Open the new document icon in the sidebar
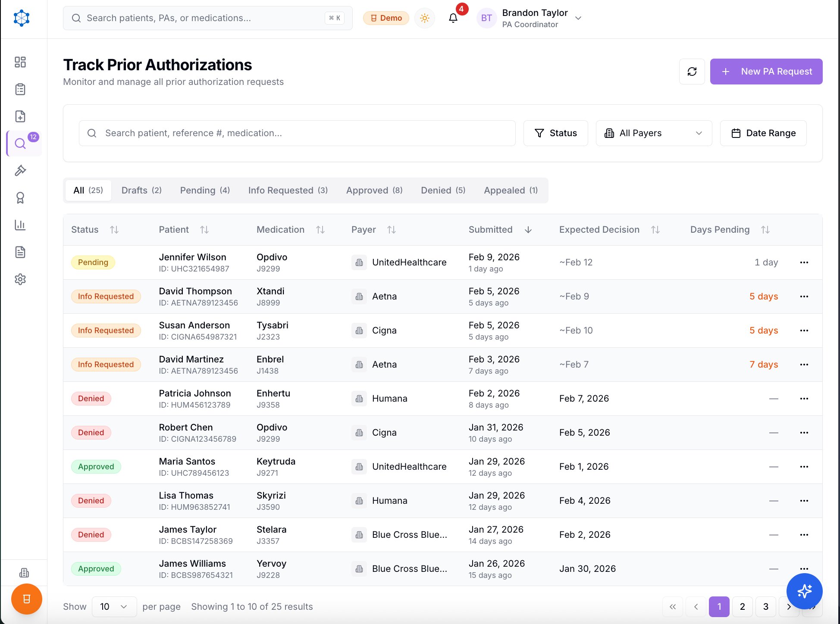 [x=20, y=116]
